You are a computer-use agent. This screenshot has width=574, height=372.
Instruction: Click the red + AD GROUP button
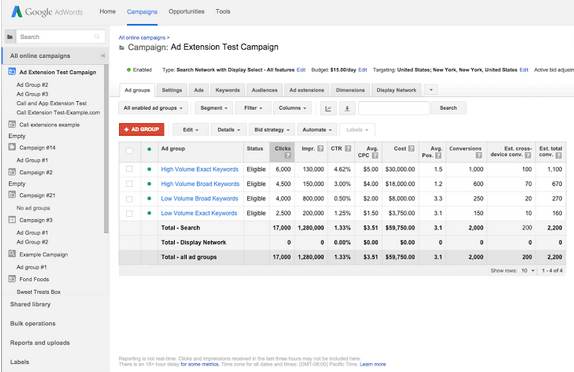click(x=141, y=129)
